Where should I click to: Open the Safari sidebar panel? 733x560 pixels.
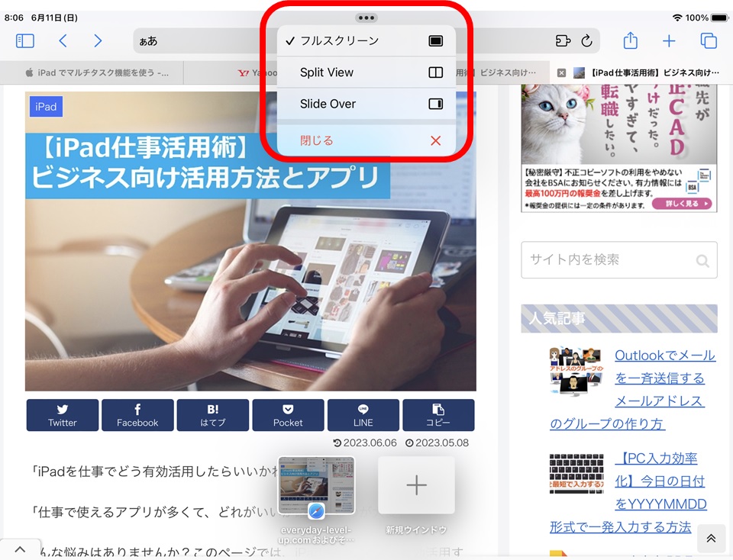point(24,41)
